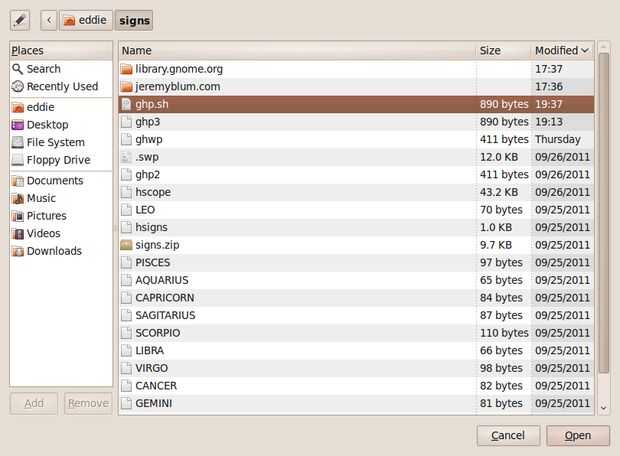Click the scrollbar up arrow
The height and width of the screenshot is (456, 620).
pyautogui.click(x=603, y=47)
